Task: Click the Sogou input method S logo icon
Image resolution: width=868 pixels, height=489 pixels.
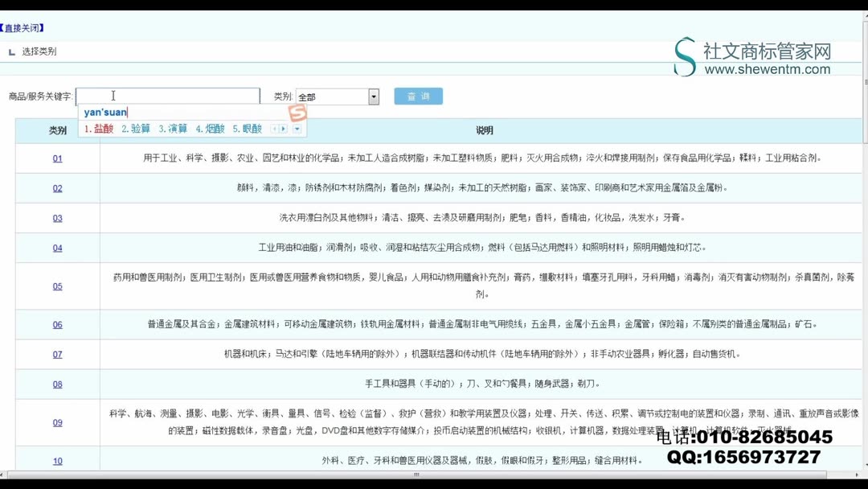Action: click(x=297, y=113)
